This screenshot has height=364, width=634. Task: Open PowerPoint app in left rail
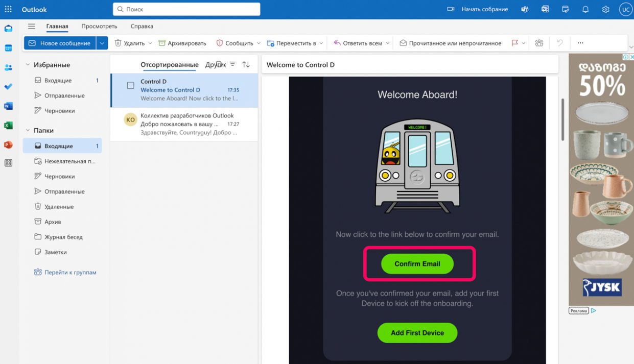coord(8,145)
